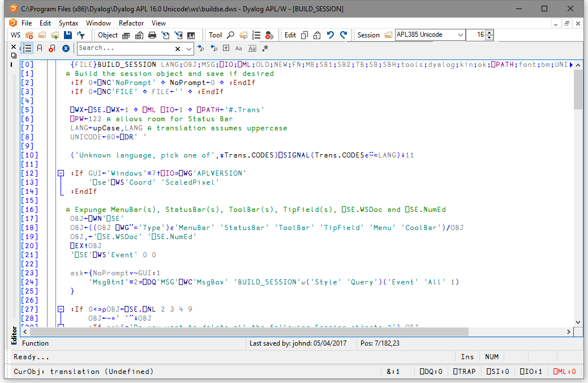Toggle the regular expression search option
Screen dimensions: 588x383
[264, 49]
